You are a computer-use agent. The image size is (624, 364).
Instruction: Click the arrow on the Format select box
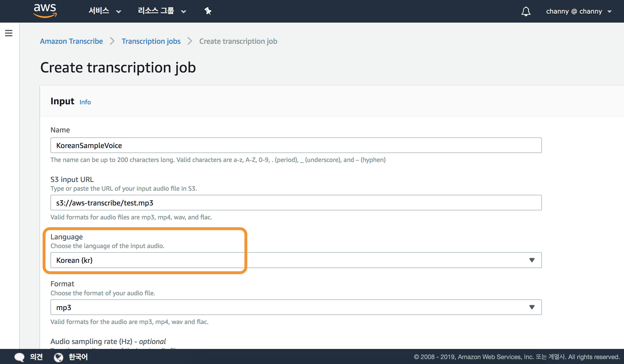pyautogui.click(x=532, y=307)
